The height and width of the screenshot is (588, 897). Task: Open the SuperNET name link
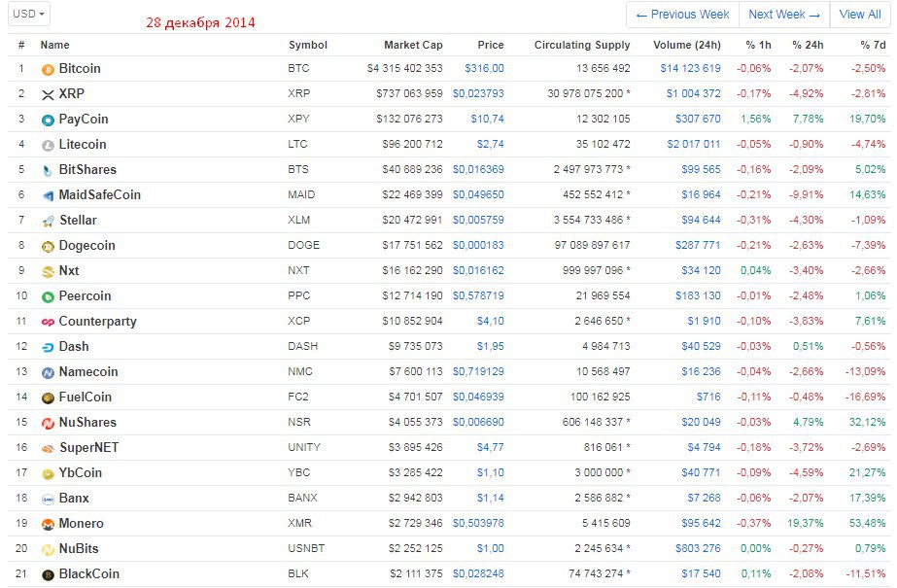pyautogui.click(x=88, y=447)
